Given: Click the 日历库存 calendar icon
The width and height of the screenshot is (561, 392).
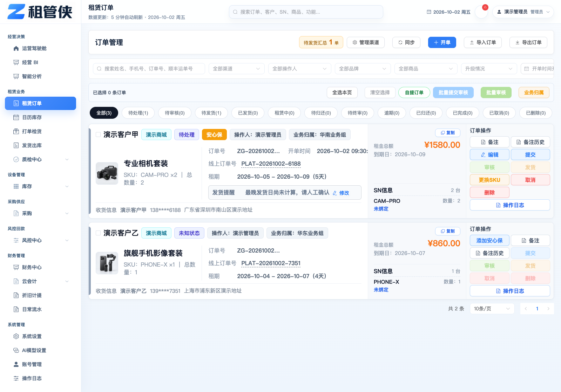Looking at the screenshot, I should coord(16,117).
